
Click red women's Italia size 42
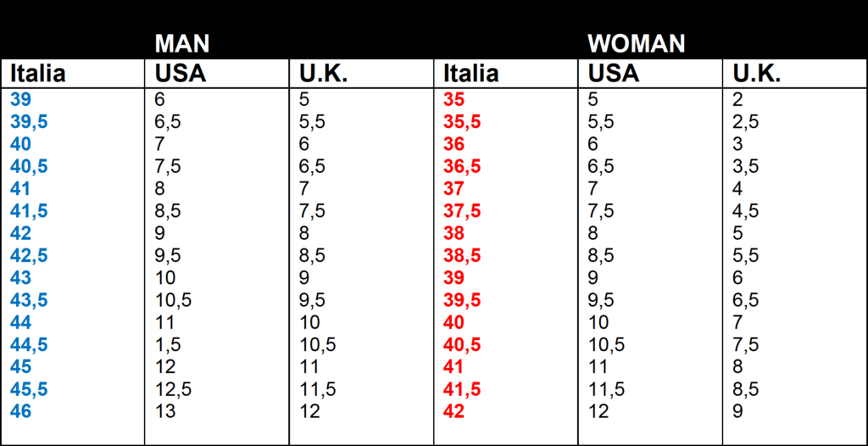pos(454,410)
